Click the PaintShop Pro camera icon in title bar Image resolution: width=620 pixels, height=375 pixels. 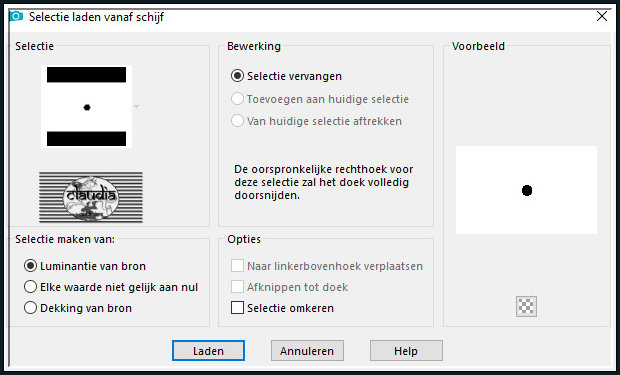16,16
